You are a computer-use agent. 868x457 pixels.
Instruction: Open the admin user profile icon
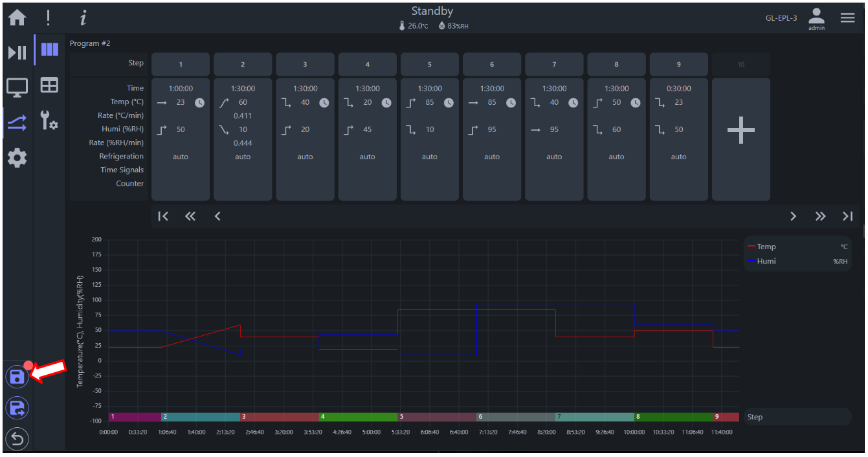(x=817, y=19)
